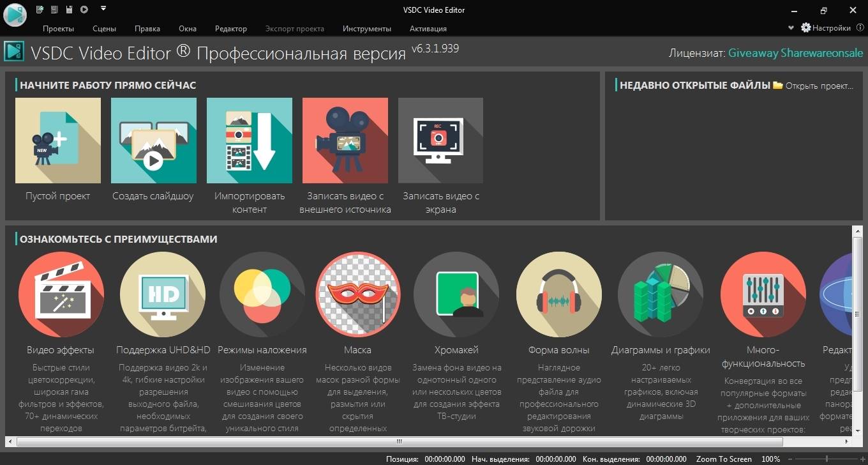Open the Проекты menu
The height and width of the screenshot is (465, 868).
[58, 28]
